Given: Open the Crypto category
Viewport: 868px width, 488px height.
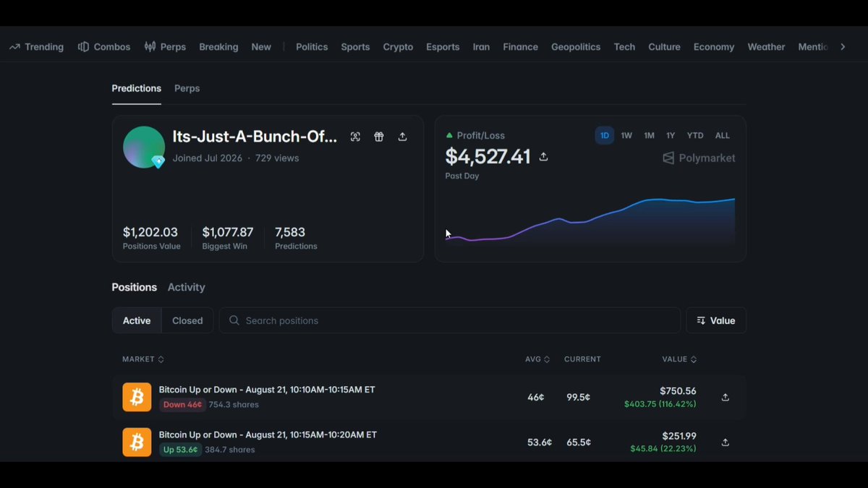Looking at the screenshot, I should click(x=398, y=47).
